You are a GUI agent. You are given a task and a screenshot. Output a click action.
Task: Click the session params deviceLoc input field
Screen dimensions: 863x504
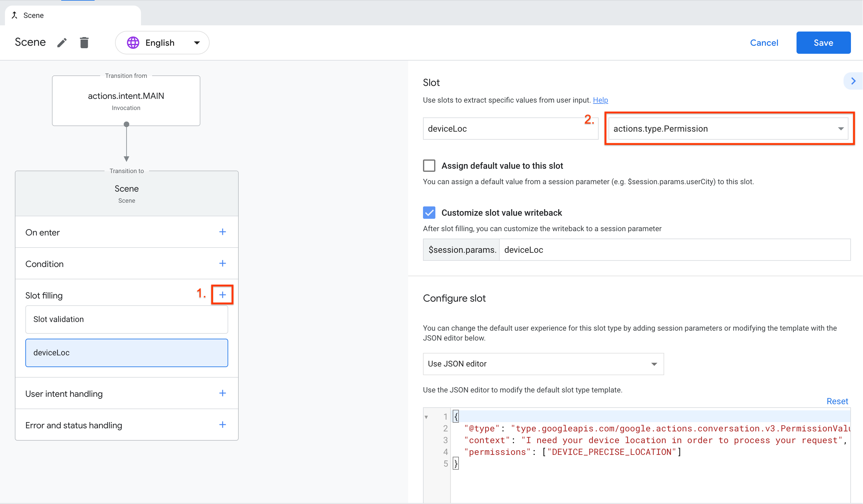tap(674, 250)
